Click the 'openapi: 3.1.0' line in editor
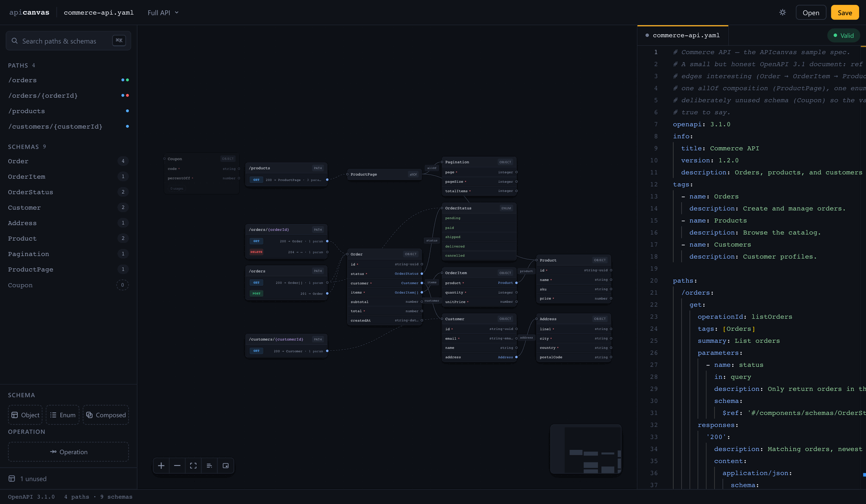This screenshot has width=866, height=504. pyautogui.click(x=701, y=124)
